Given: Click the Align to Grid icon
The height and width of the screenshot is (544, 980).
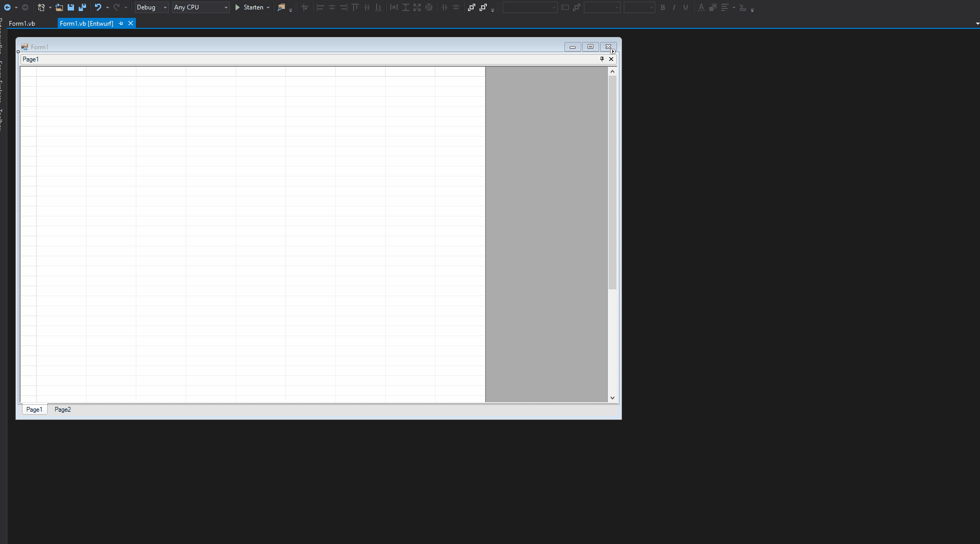Looking at the screenshot, I should click(304, 7).
